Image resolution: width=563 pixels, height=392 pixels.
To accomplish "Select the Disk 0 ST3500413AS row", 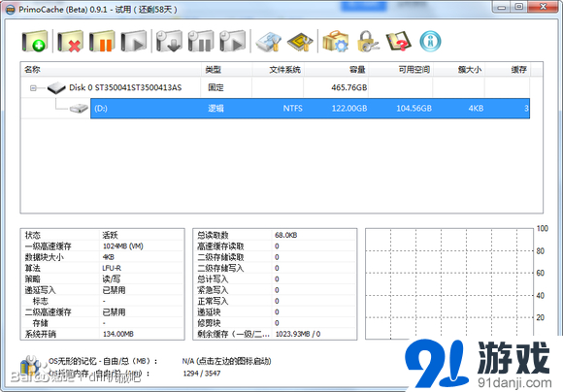I will click(x=275, y=87).
